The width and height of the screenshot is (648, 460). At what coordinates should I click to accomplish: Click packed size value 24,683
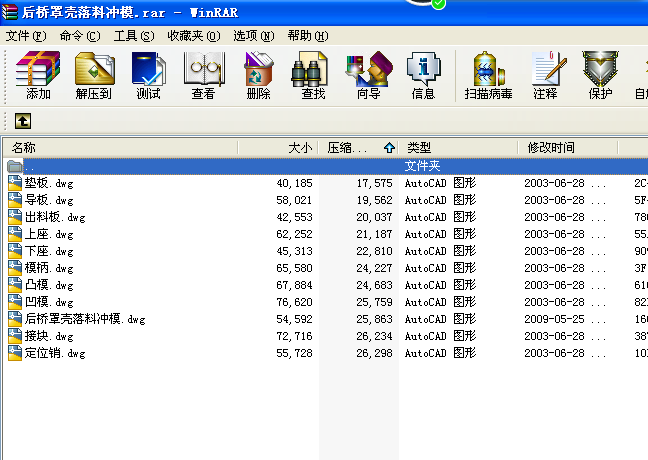pyautogui.click(x=374, y=285)
